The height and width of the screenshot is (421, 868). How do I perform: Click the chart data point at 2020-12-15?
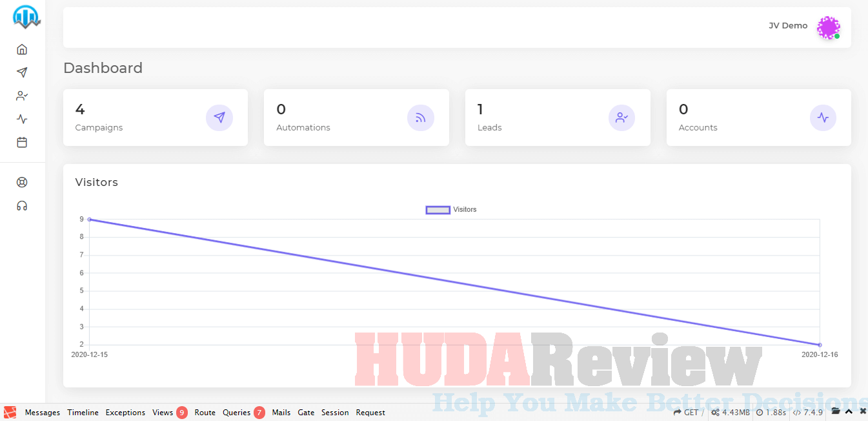(x=89, y=220)
